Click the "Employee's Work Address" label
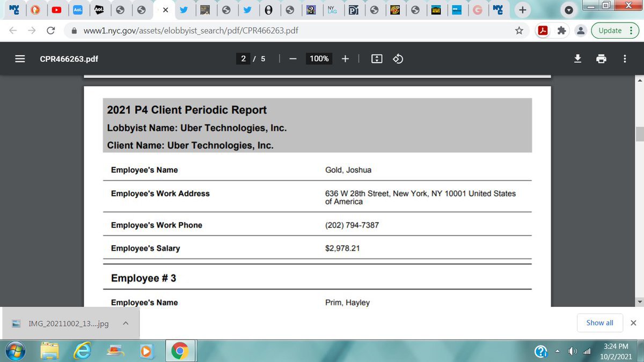The image size is (644, 362). pos(160,194)
